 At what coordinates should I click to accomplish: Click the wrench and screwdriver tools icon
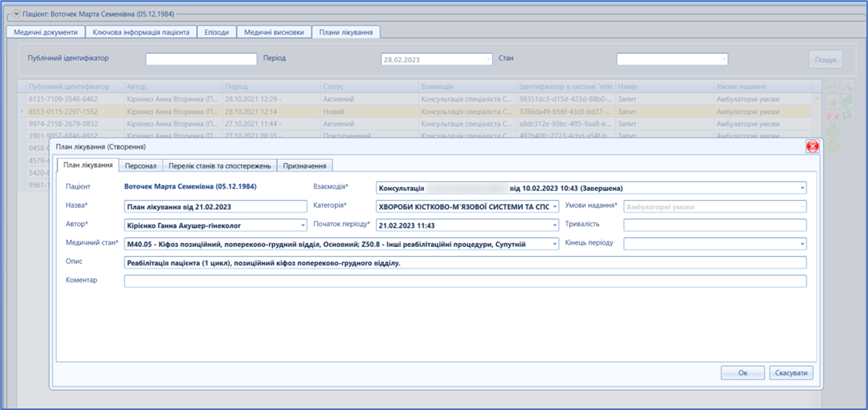(x=847, y=86)
